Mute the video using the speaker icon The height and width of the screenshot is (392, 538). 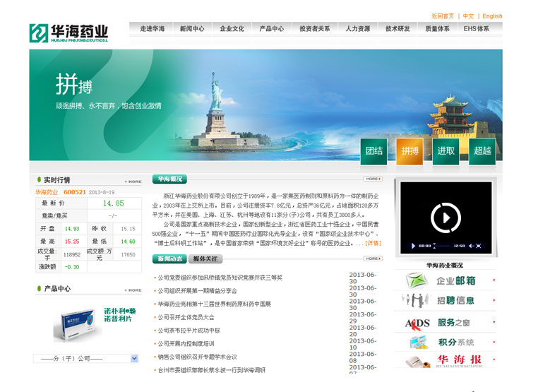pos(469,246)
